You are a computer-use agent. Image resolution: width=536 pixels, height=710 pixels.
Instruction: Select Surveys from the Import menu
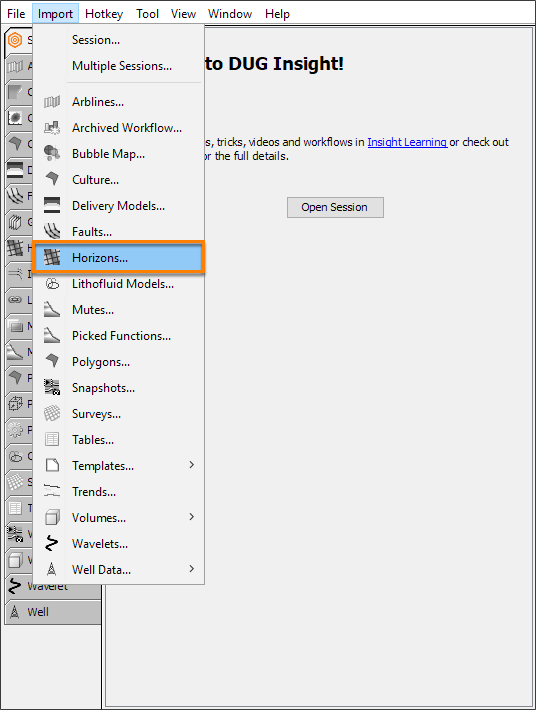[x=96, y=414]
